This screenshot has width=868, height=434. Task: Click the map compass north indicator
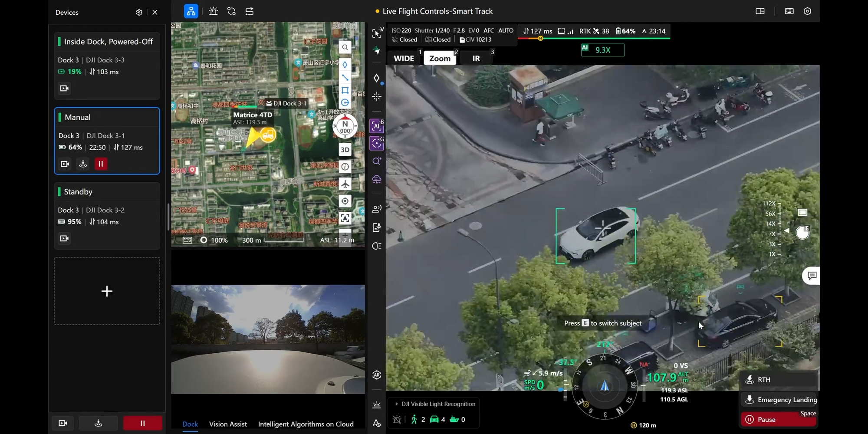pos(345,127)
